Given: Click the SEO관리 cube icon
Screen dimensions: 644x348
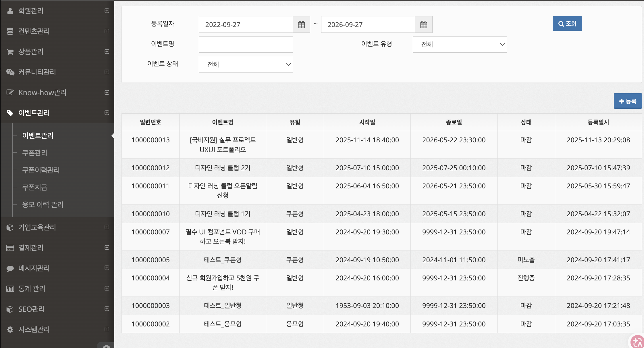Looking at the screenshot, I should [x=10, y=309].
